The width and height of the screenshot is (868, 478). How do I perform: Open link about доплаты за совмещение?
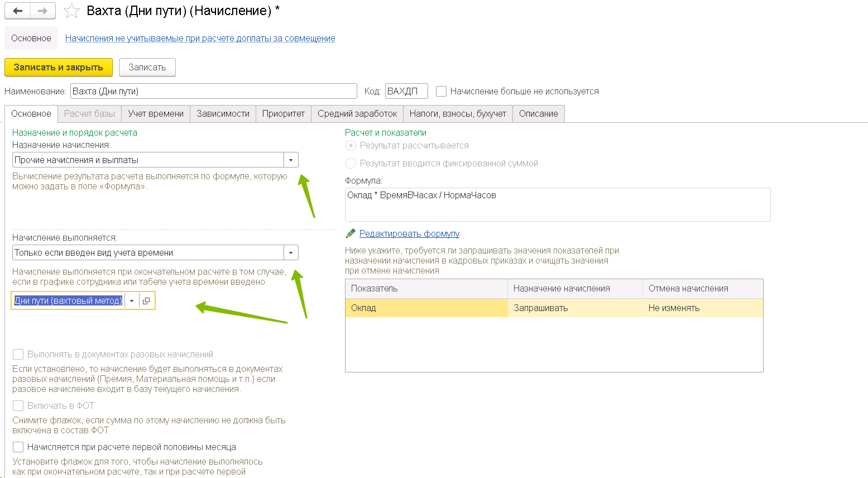200,38
